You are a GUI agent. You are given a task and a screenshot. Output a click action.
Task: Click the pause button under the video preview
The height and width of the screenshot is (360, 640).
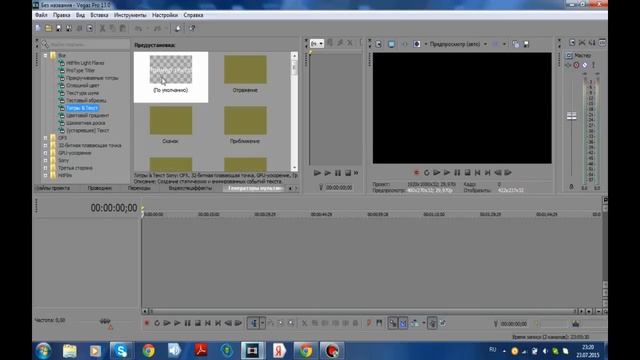(x=457, y=173)
